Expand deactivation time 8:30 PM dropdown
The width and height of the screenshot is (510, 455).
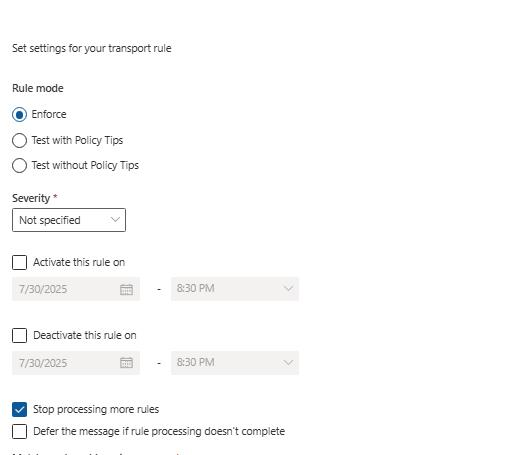coord(235,363)
